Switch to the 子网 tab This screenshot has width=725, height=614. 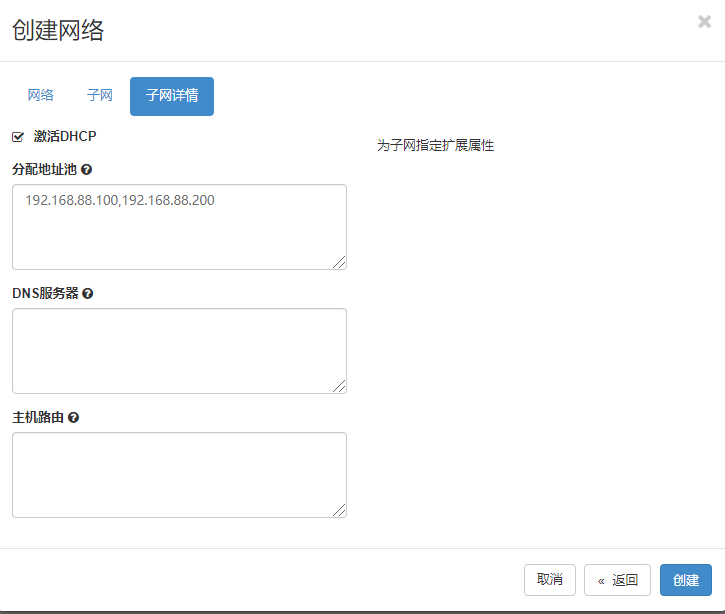[99, 96]
